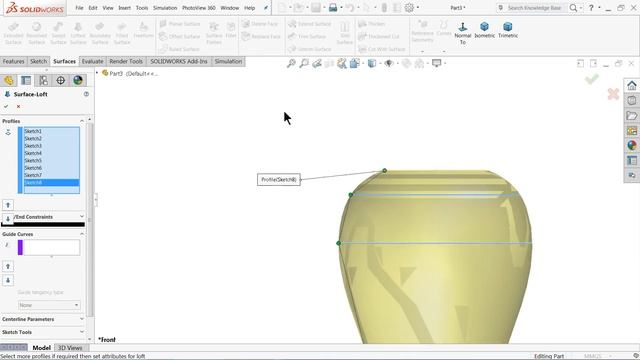
Task: Move selected profile down in list
Action: pos(8,218)
